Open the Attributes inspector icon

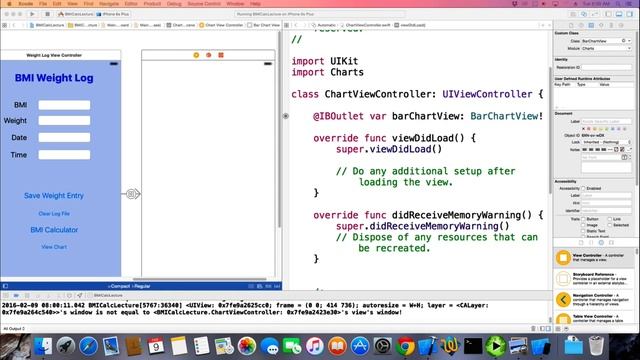click(x=601, y=25)
